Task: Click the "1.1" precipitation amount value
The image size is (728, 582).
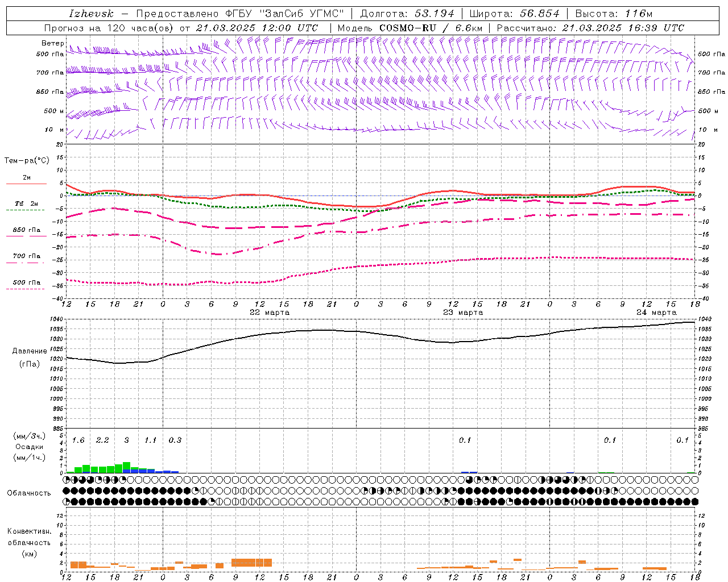Action: (x=150, y=440)
